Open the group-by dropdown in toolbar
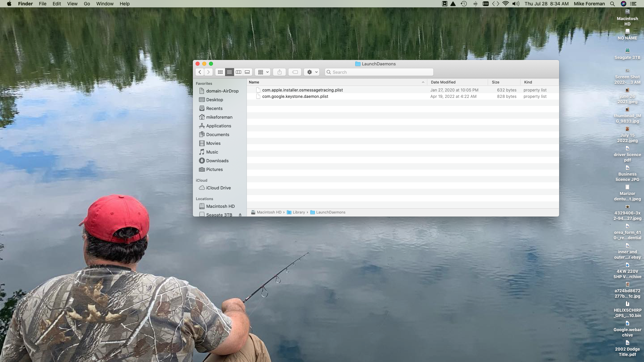The width and height of the screenshot is (644, 362). tap(263, 72)
